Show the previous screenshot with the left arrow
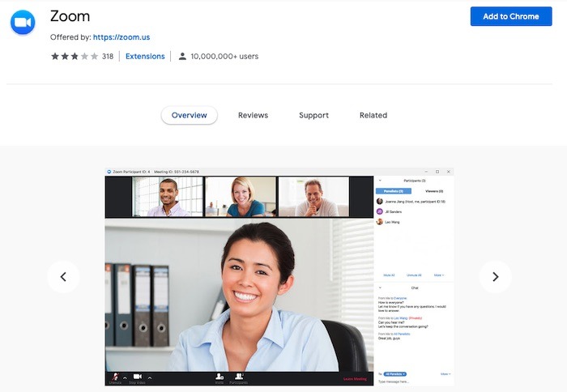Viewport: 567px width, 392px height. pyautogui.click(x=63, y=277)
